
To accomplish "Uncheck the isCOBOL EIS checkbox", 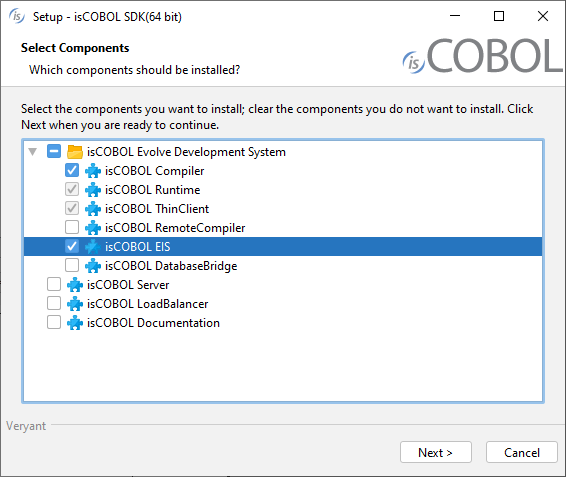I will [72, 246].
